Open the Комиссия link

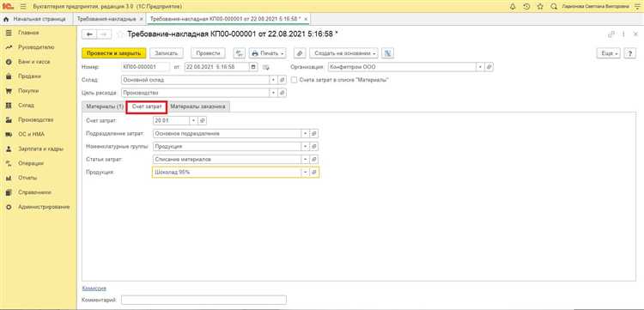pos(94,289)
